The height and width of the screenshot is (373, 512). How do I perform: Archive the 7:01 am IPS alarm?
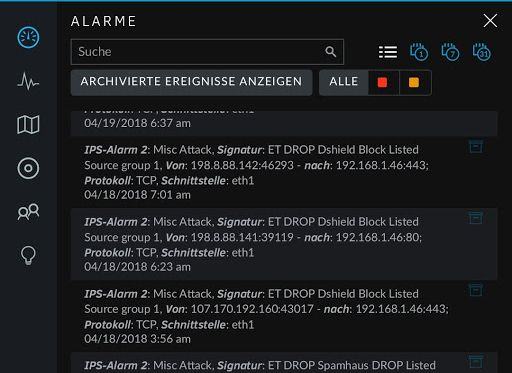tap(476, 146)
